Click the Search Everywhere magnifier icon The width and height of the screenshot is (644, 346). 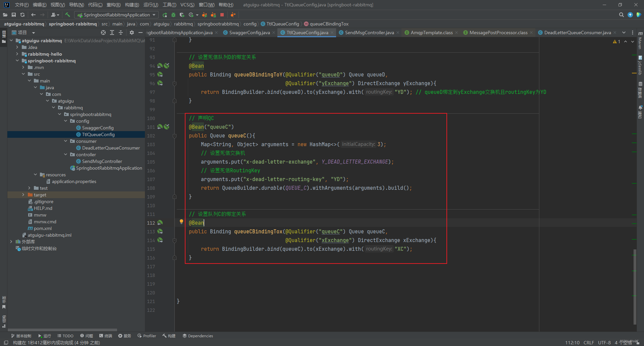[x=622, y=15]
